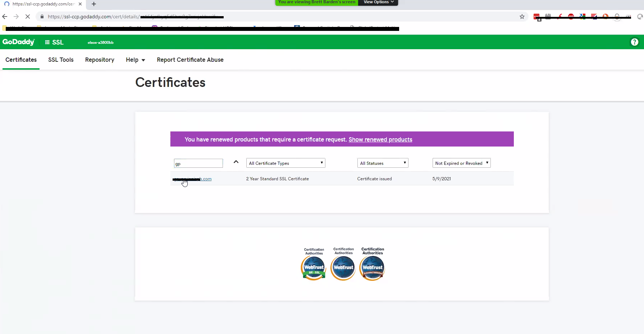Select the SSL Tools menu item
The width and height of the screenshot is (644, 334).
click(x=60, y=60)
